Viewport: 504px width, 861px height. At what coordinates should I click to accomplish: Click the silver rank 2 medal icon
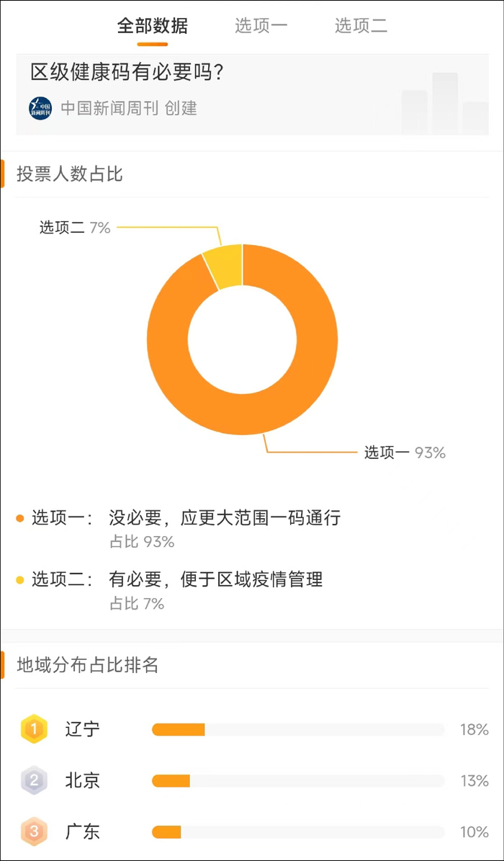pos(34,780)
